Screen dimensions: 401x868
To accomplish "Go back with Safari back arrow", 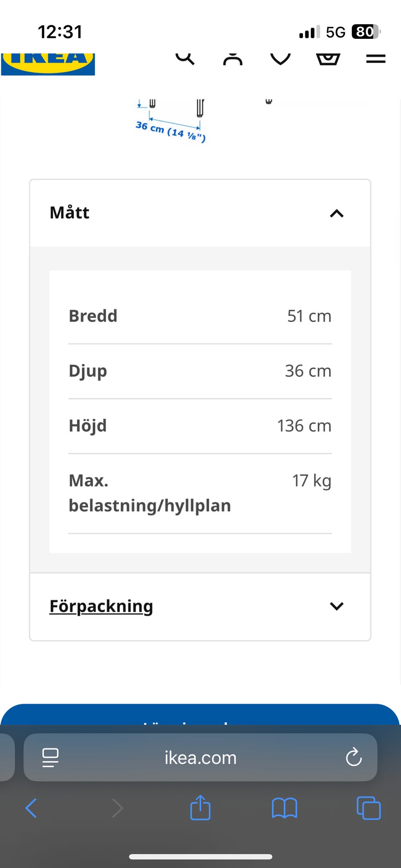I will [31, 808].
